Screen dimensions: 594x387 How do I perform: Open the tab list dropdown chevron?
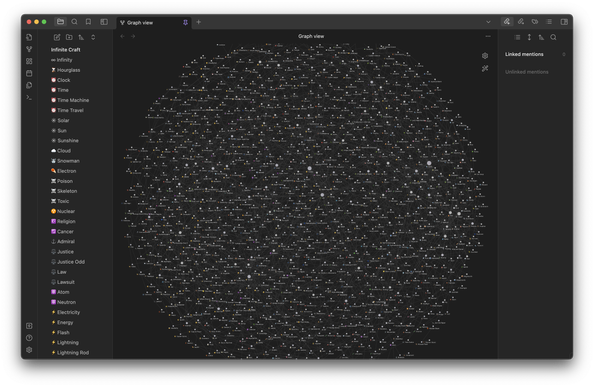pyautogui.click(x=488, y=22)
